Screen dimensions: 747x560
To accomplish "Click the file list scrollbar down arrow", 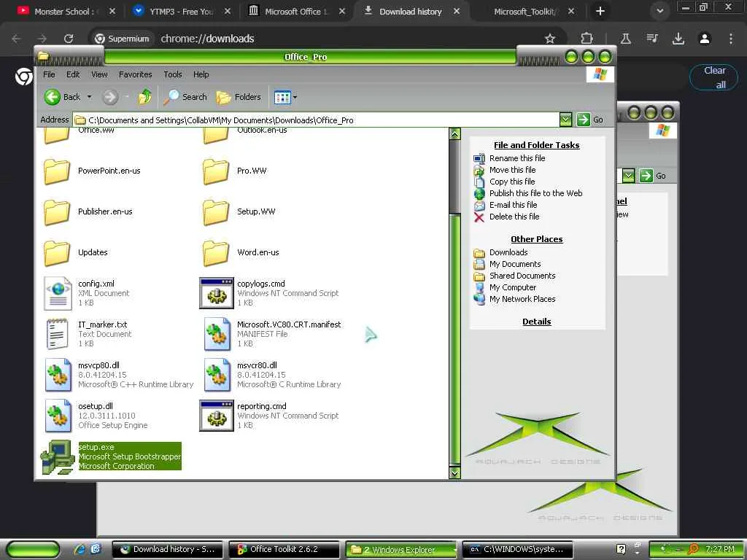I will point(455,472).
